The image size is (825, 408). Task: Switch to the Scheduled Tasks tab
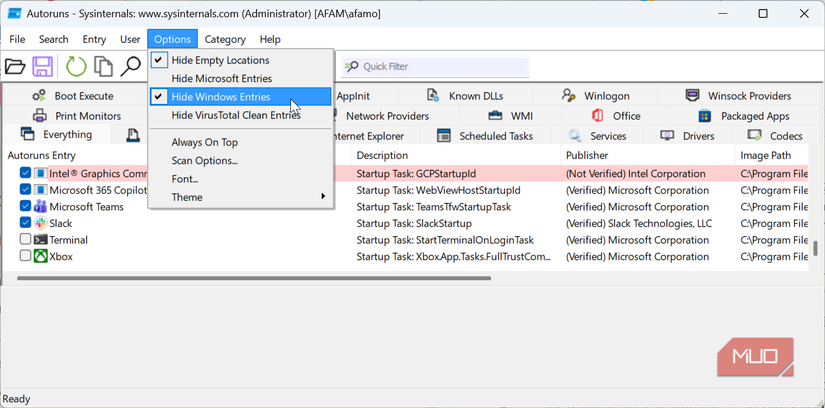tap(485, 136)
